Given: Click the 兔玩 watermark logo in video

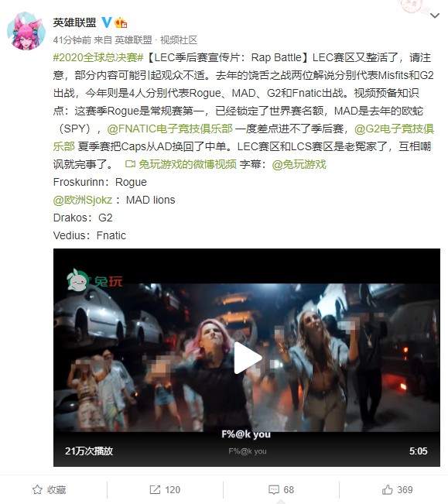Looking at the screenshot, I should click(x=94, y=280).
